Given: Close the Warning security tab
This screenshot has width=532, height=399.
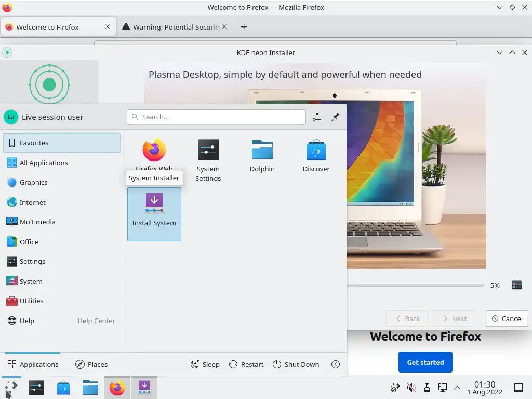Looking at the screenshot, I should [224, 26].
